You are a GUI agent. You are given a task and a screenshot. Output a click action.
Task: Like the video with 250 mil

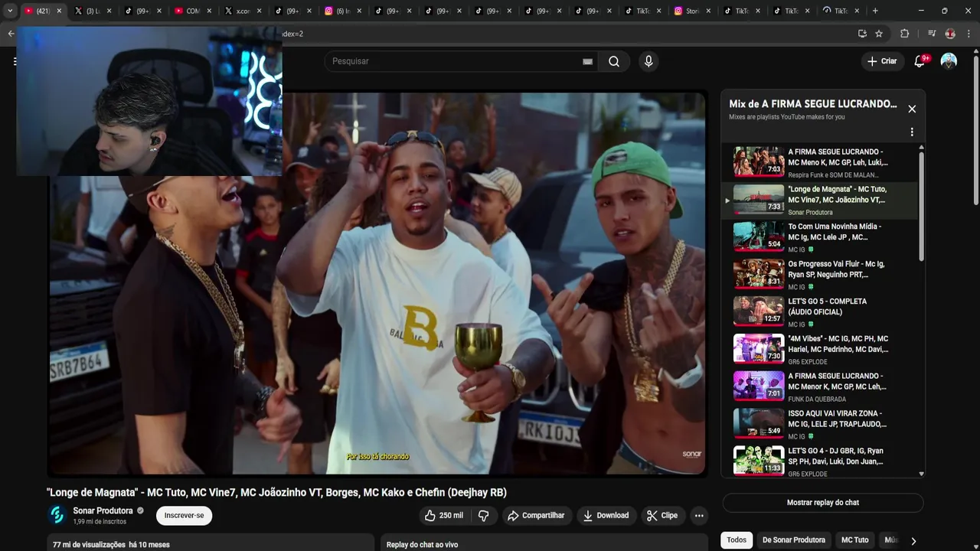pos(446,516)
